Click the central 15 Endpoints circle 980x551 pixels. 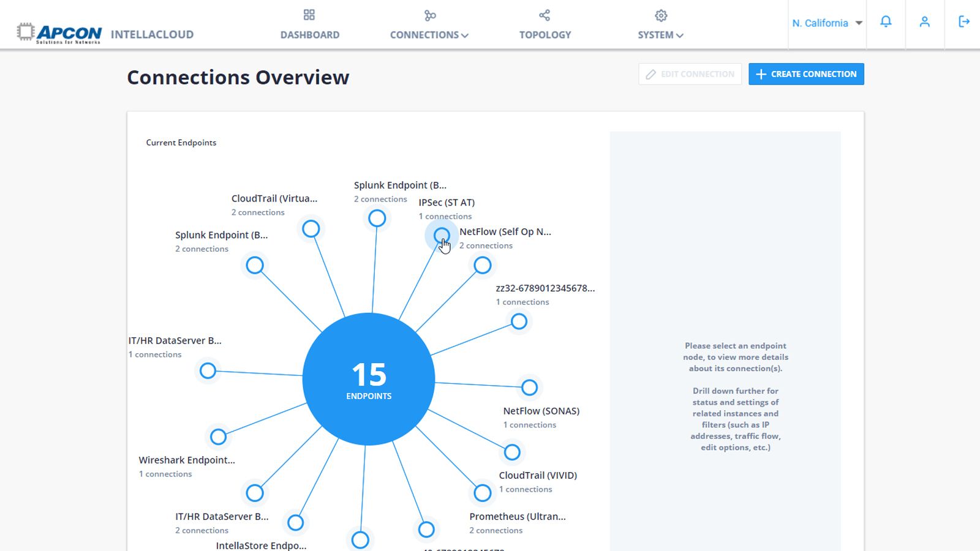tap(368, 379)
